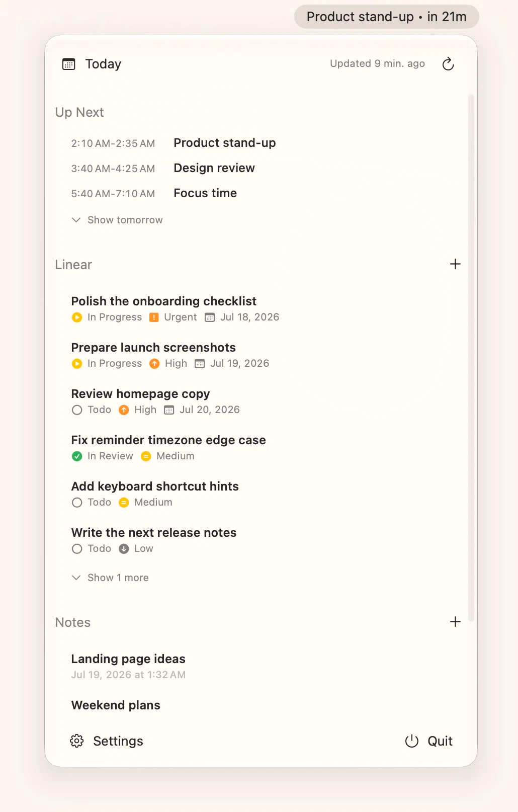The width and height of the screenshot is (518, 812).
Task: Click the 2:10 AM-2:35 AM time label
Action: click(x=113, y=143)
